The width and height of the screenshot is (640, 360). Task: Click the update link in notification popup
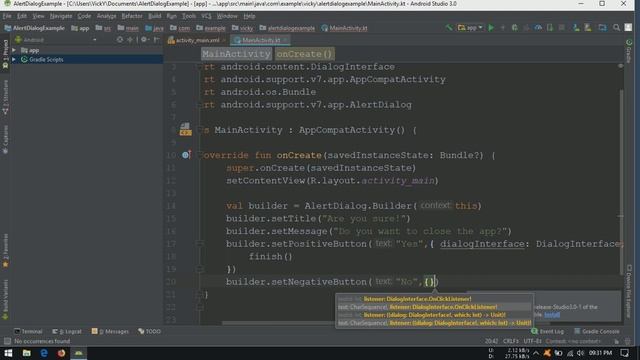552,315
